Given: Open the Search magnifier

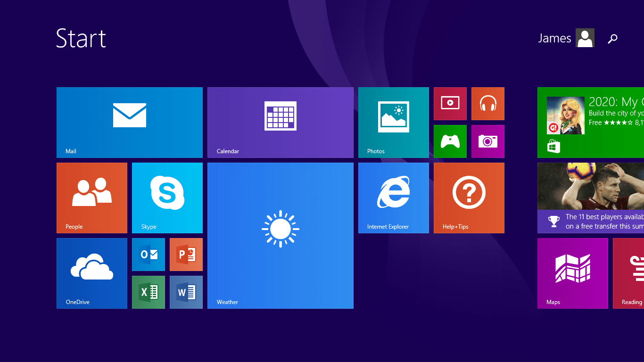Looking at the screenshot, I should click(x=612, y=38).
